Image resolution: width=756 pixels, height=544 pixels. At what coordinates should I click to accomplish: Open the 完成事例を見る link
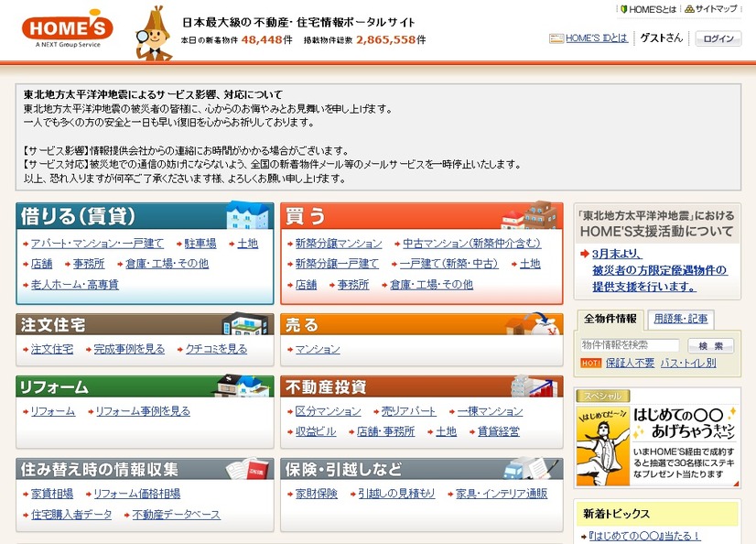pyautogui.click(x=129, y=349)
